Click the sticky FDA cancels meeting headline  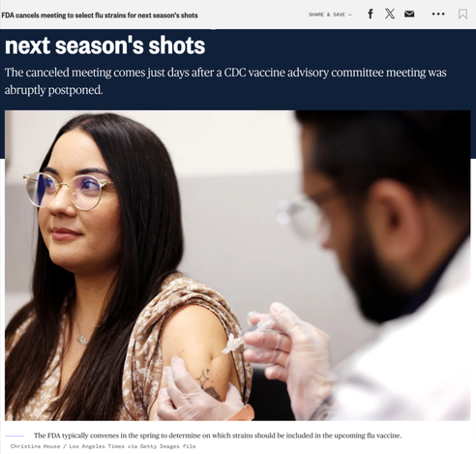tap(100, 15)
